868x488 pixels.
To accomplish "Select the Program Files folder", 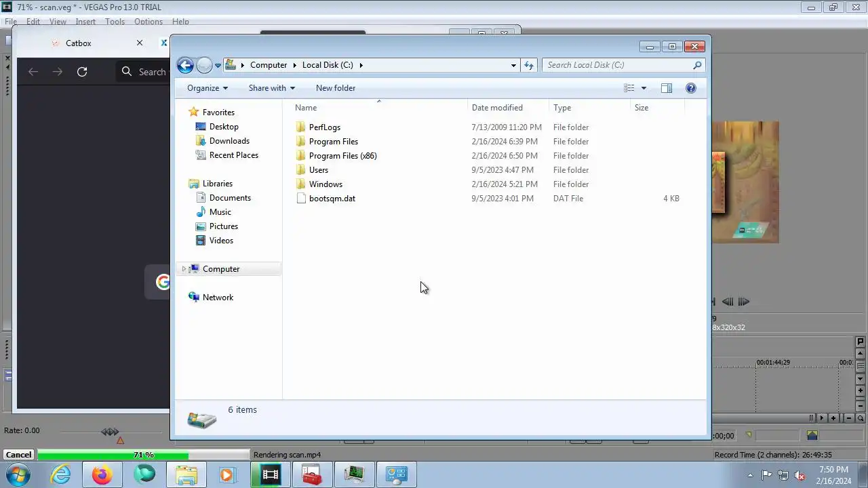I will (334, 142).
